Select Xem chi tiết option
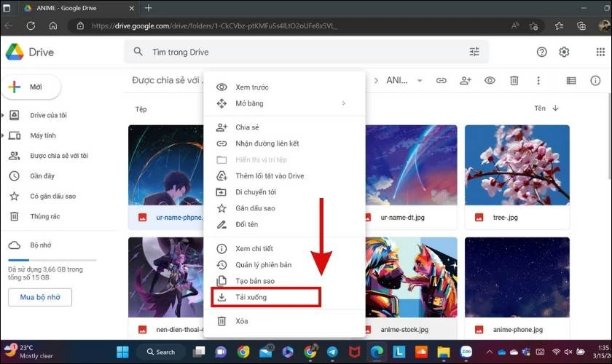 pos(284,248)
